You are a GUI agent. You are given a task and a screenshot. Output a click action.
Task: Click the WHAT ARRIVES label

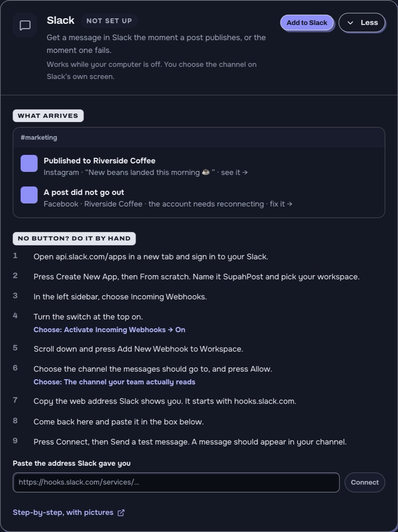tap(48, 116)
